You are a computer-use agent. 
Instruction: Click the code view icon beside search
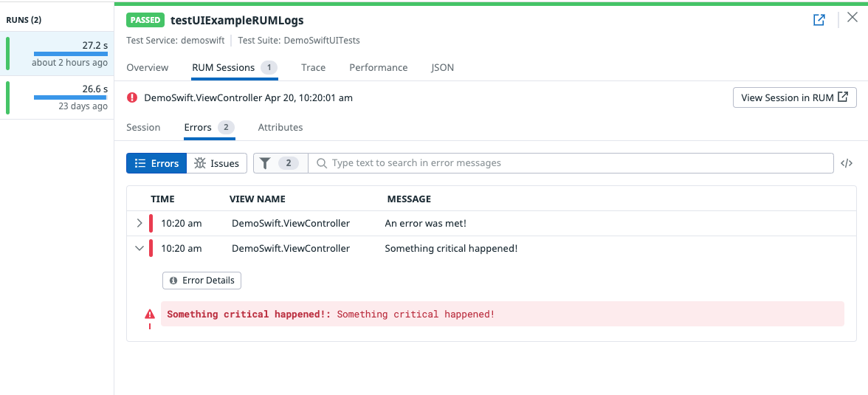point(847,163)
